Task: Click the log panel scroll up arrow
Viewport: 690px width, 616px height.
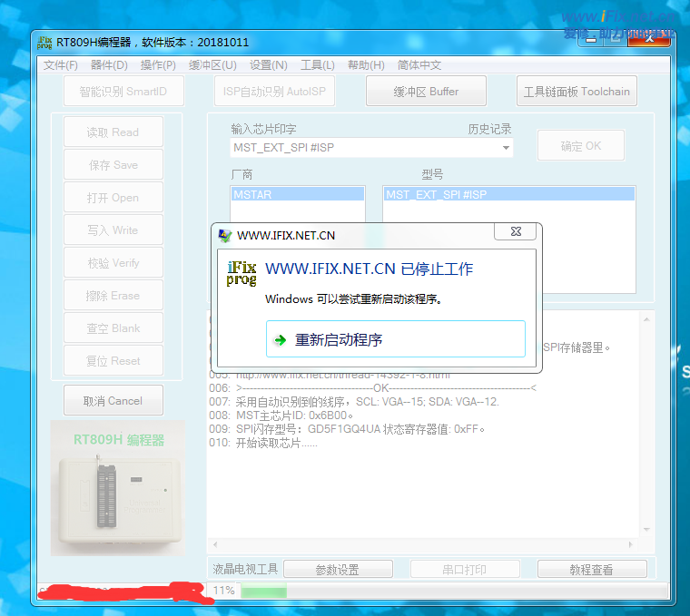Action: pos(646,319)
